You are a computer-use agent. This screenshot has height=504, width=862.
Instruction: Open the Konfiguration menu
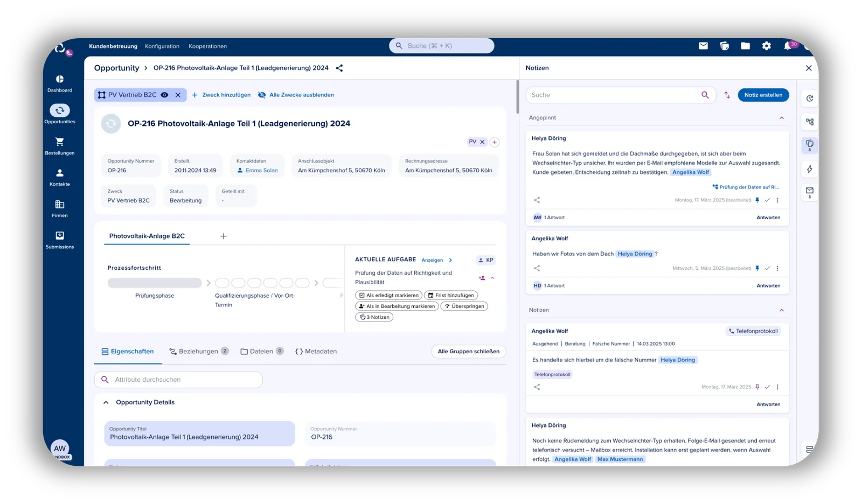[162, 46]
